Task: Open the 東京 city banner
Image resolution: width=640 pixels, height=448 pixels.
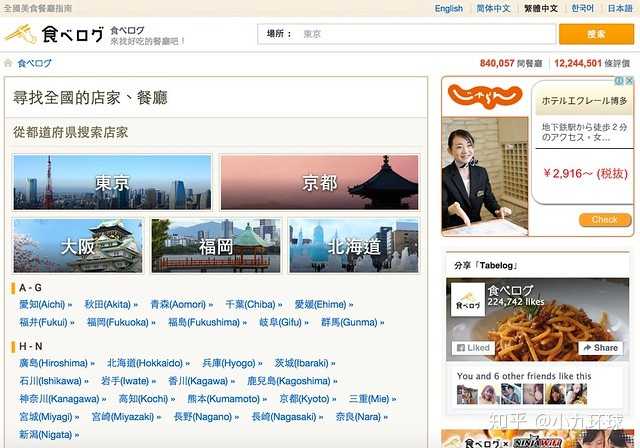Action: pos(112,182)
